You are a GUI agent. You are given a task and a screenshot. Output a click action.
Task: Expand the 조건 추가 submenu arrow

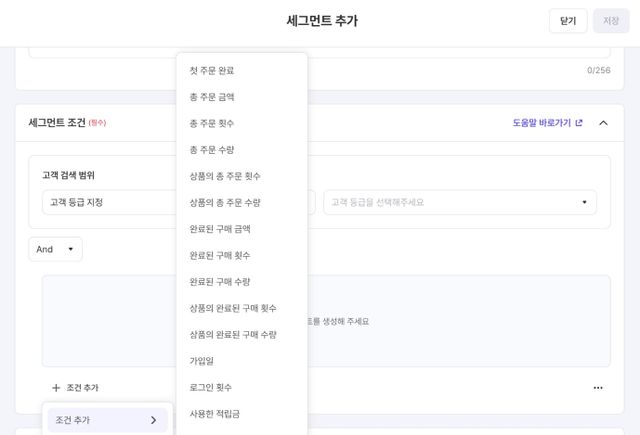click(153, 420)
